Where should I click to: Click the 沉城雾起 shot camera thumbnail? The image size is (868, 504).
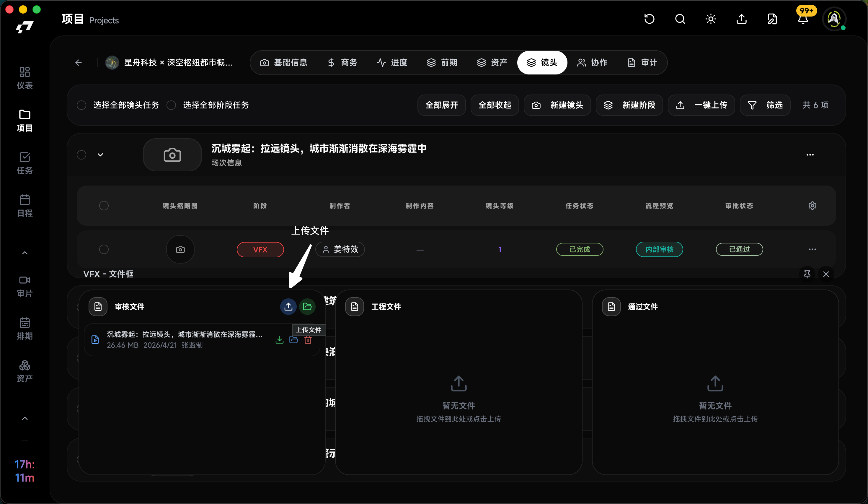tap(172, 155)
